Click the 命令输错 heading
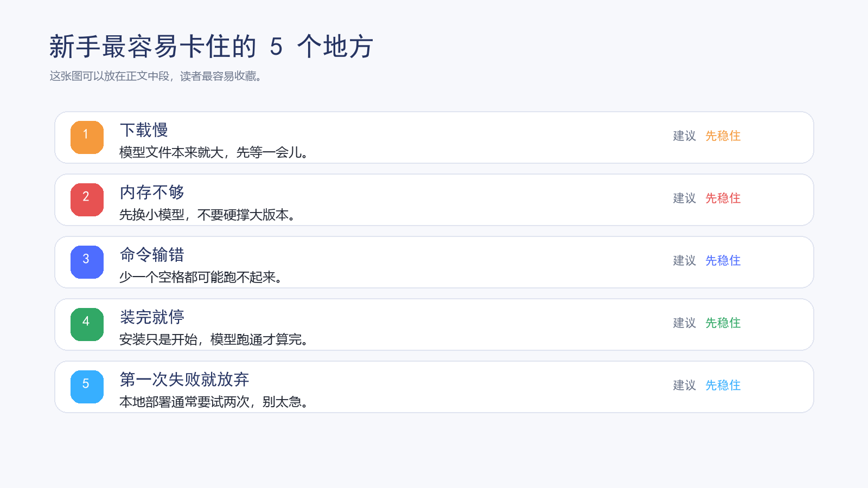The width and height of the screenshot is (868, 488). point(152,255)
